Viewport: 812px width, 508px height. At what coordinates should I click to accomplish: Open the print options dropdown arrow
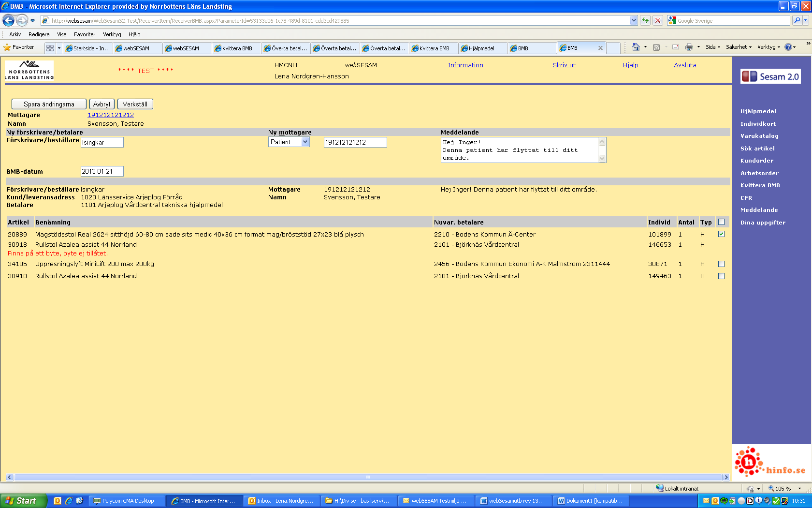click(x=698, y=47)
